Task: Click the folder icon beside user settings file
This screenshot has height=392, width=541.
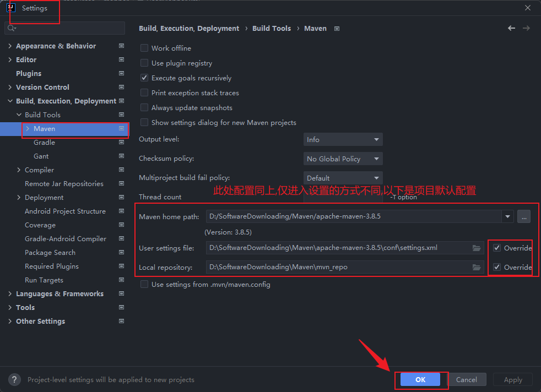Action: pyautogui.click(x=477, y=248)
